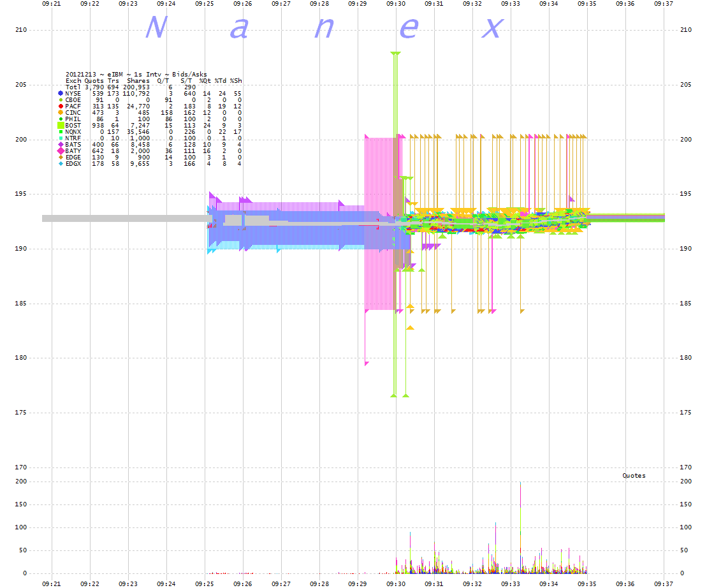The image size is (707, 588).
Task: Select the PACF exchange label in legend
Action: tap(73, 106)
